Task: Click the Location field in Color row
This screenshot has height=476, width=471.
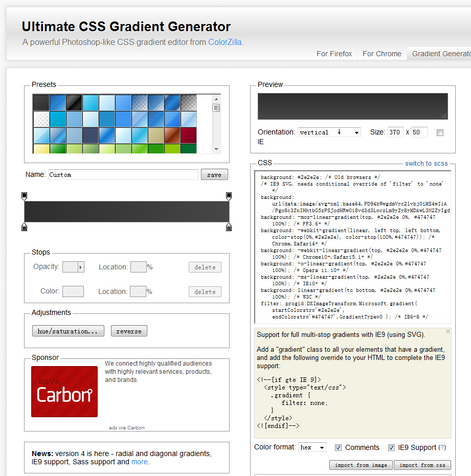Action: (138, 291)
